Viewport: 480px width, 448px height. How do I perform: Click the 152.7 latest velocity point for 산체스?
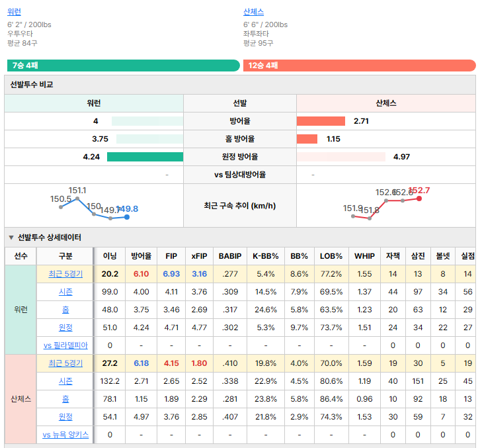pyautogui.click(x=419, y=199)
